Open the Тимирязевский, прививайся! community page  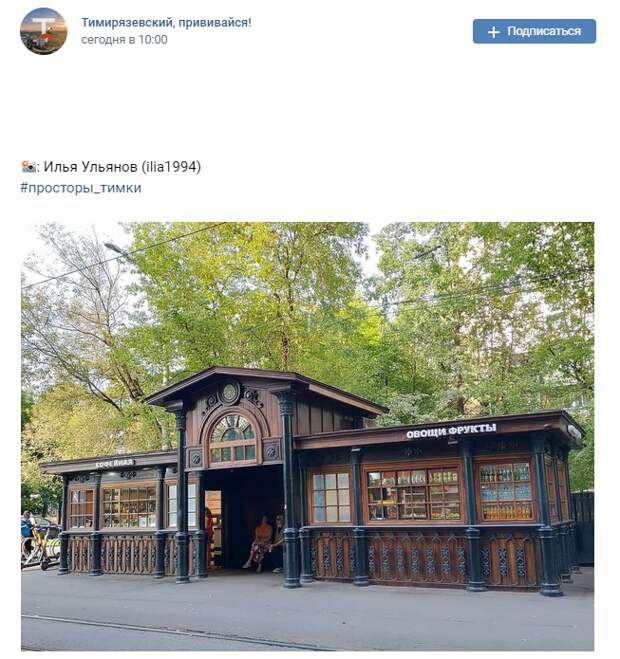coord(166,22)
